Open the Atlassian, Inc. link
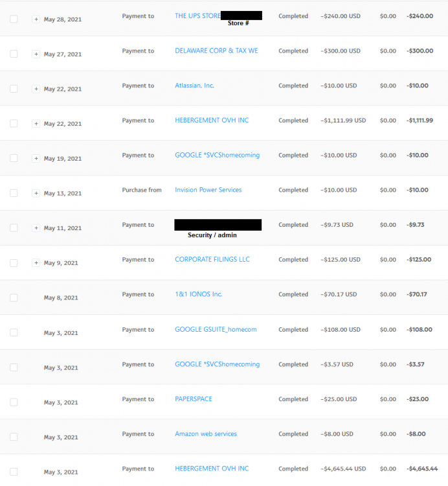The width and height of the screenshot is (448, 486). point(194,86)
